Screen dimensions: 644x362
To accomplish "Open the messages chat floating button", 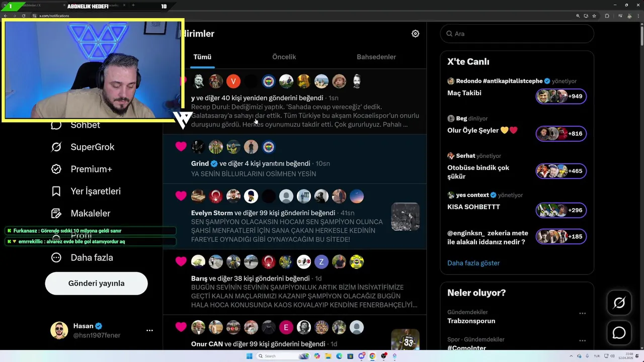I will click(x=619, y=333).
